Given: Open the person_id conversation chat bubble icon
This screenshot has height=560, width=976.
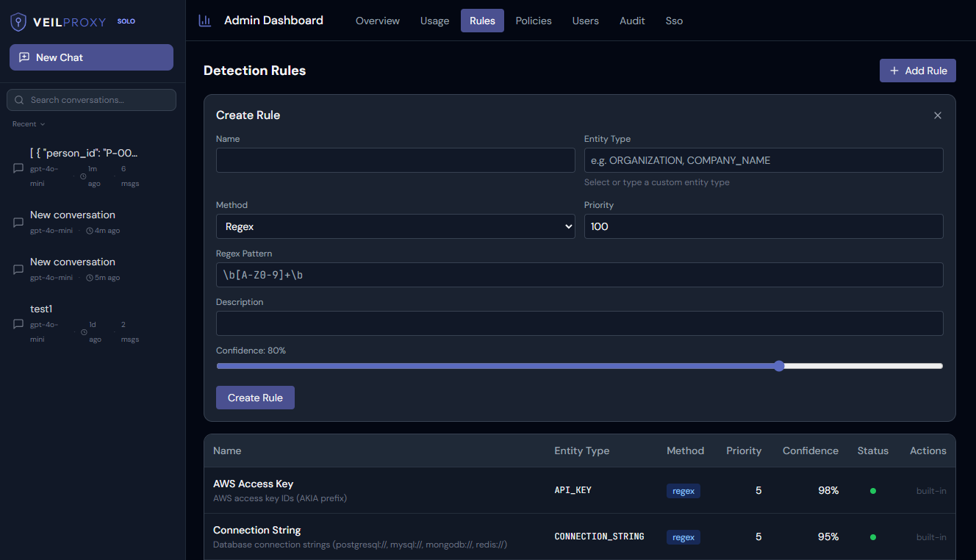Looking at the screenshot, I should pyautogui.click(x=17, y=168).
